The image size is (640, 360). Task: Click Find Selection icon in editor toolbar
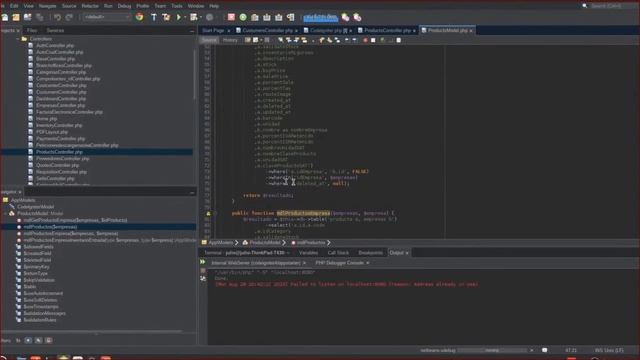point(281,40)
